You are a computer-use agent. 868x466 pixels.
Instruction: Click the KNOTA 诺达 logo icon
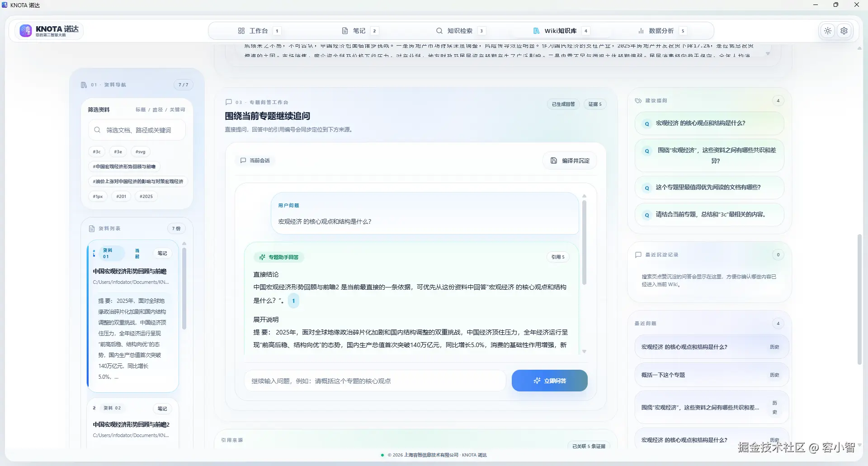pyautogui.click(x=26, y=30)
